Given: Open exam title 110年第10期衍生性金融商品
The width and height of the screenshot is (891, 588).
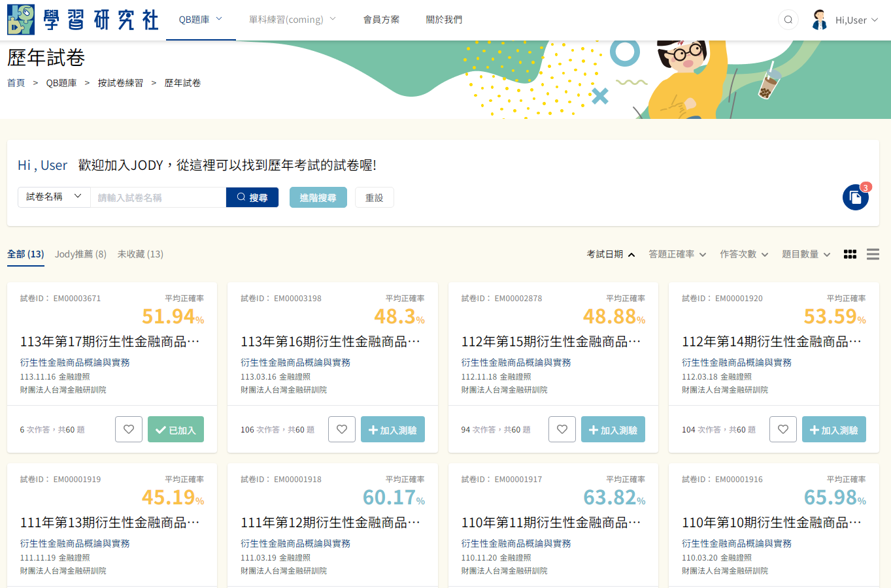Looking at the screenshot, I should point(772,523).
